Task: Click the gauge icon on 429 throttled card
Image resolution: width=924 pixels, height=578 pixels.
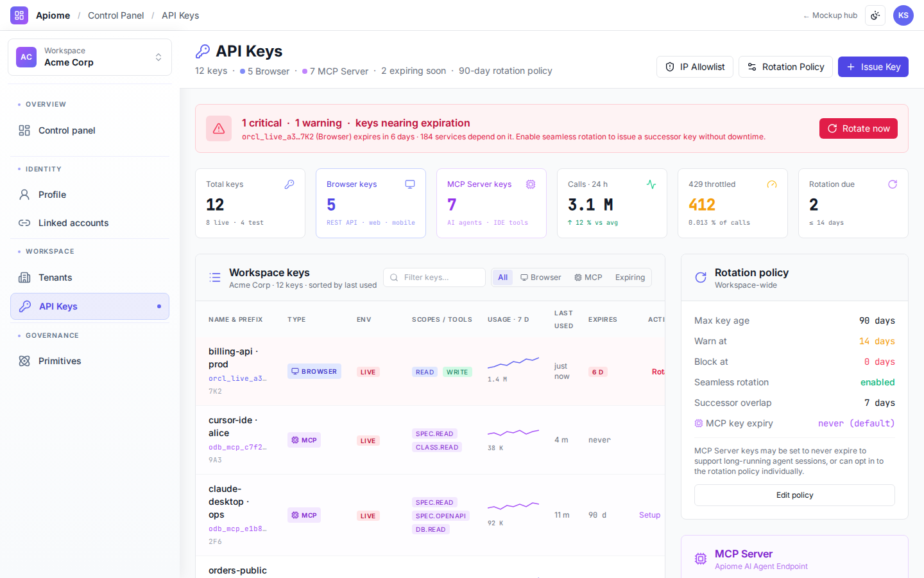Action: click(x=772, y=184)
